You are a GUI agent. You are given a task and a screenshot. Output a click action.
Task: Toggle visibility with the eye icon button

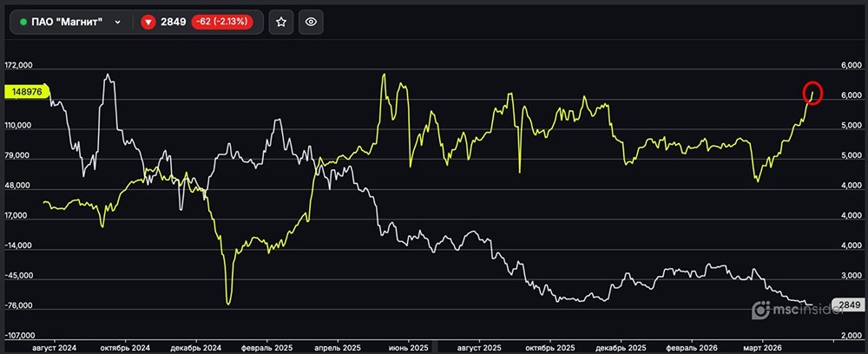311,23
